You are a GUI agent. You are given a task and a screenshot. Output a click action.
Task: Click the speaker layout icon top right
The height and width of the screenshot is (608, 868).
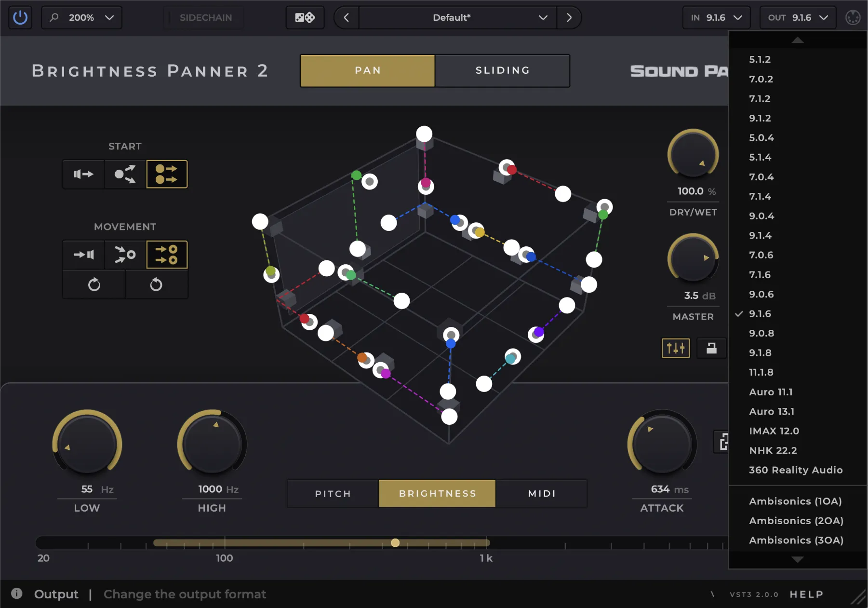pos(853,18)
